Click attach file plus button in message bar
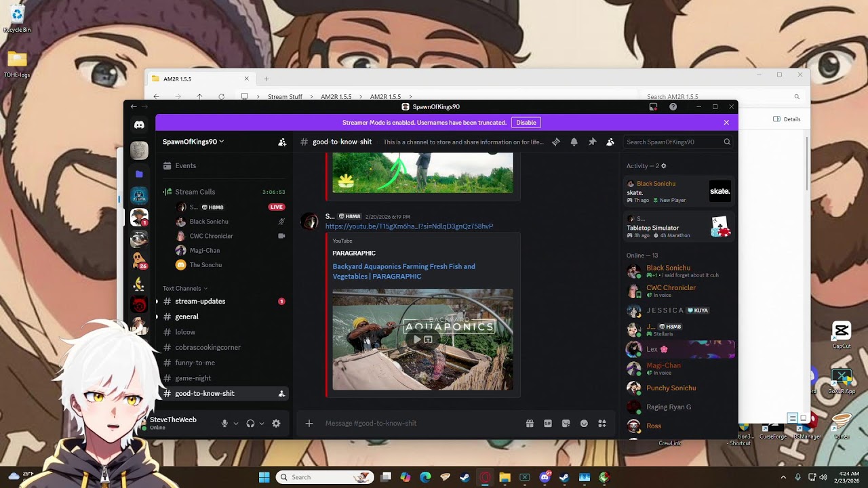868x488 pixels. [x=309, y=424]
